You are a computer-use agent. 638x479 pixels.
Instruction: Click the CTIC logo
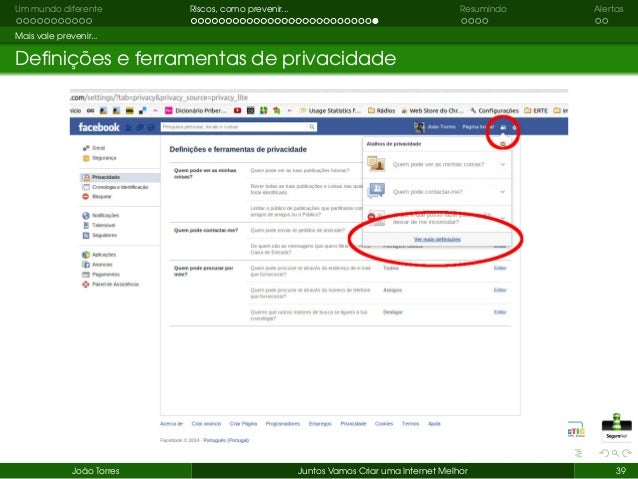tap(576, 430)
